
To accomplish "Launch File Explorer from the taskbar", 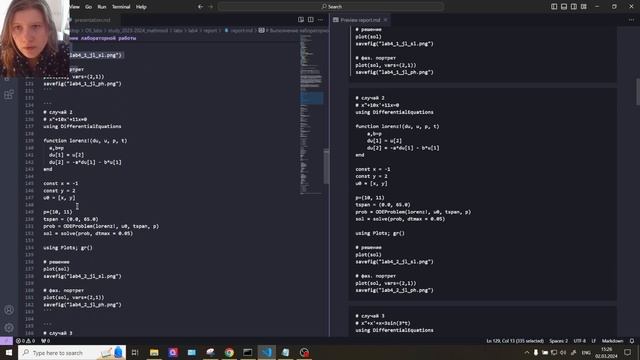I will [154, 352].
